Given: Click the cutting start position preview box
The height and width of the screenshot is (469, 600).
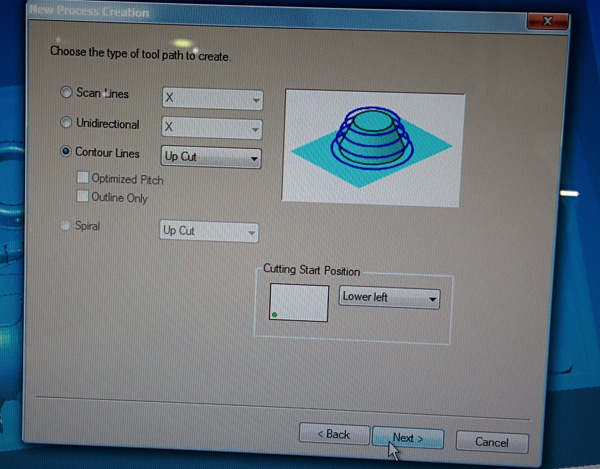Looking at the screenshot, I should [x=299, y=303].
